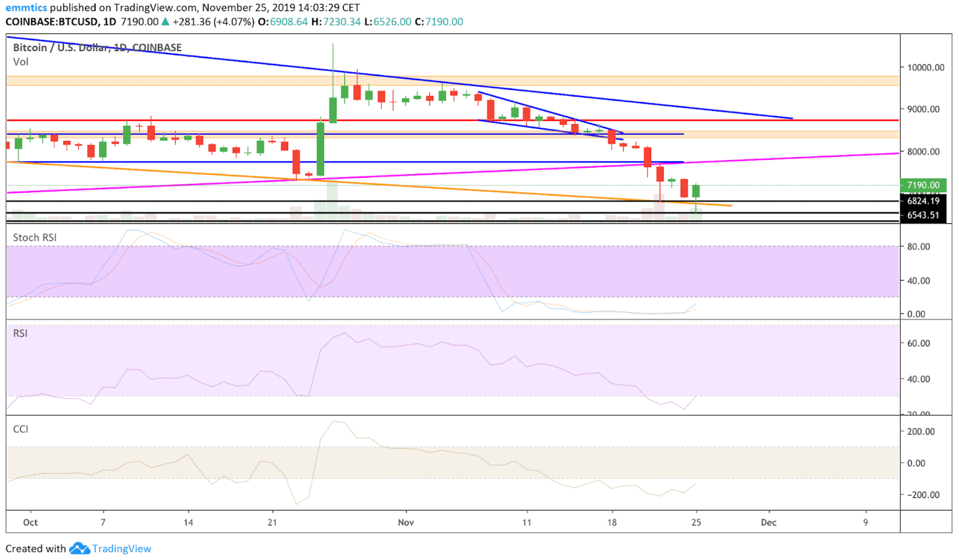Click the Nov label on time axis
The image size is (959, 560).
click(406, 522)
